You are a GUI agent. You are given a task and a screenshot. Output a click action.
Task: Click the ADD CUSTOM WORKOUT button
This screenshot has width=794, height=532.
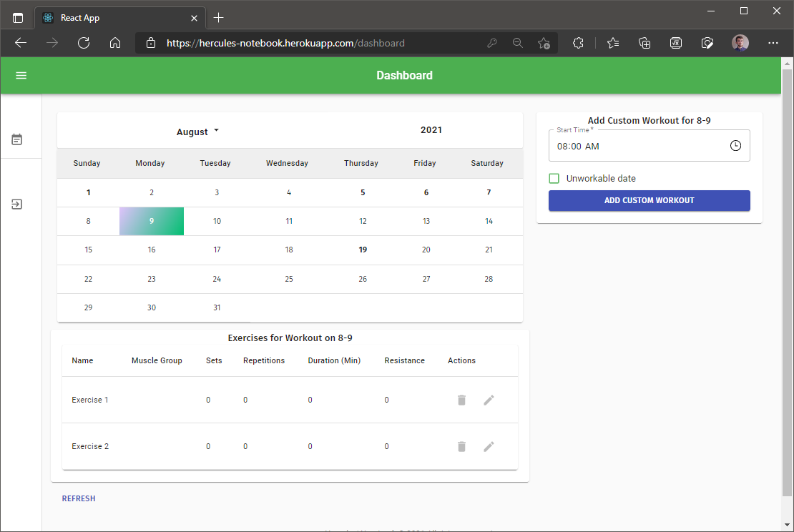click(x=649, y=201)
